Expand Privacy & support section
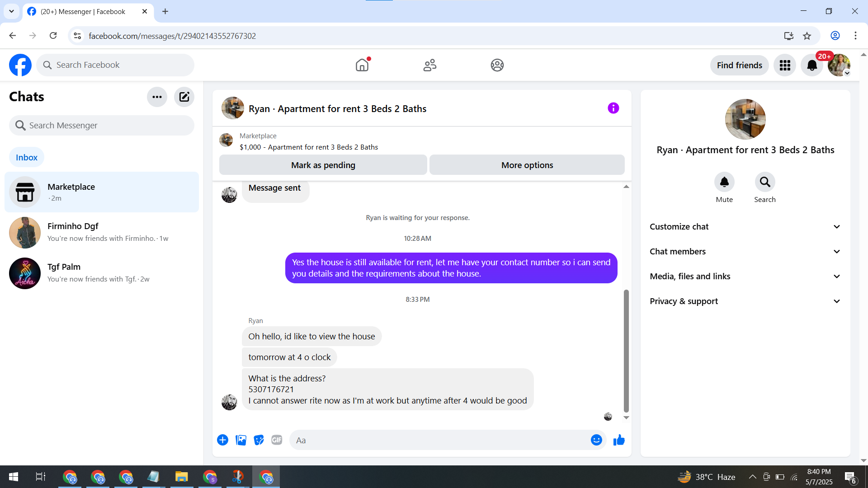Screen dimensions: 868x488 745,301
